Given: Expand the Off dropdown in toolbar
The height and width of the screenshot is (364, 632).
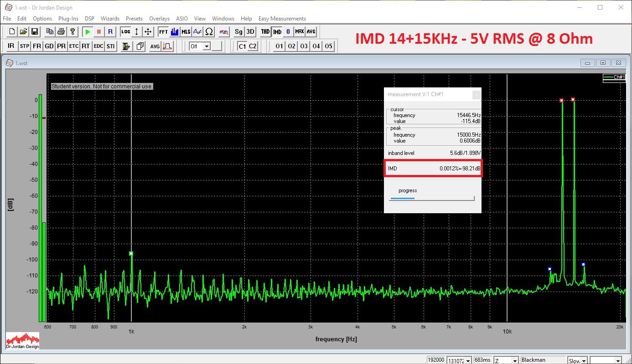Looking at the screenshot, I should (x=206, y=46).
